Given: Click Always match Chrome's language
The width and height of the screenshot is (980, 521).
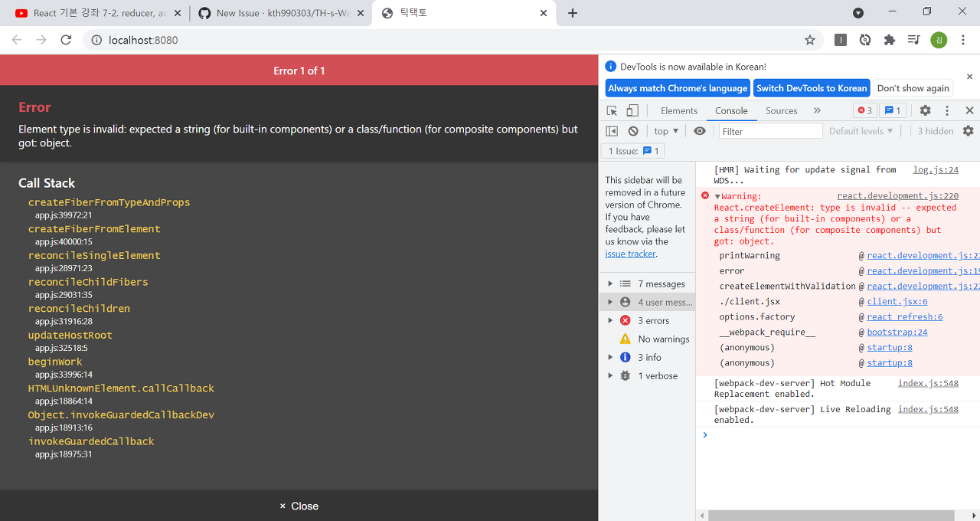Looking at the screenshot, I should 678,88.
